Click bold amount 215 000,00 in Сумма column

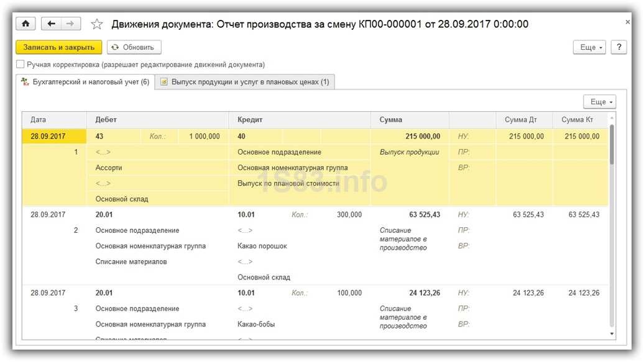click(423, 136)
